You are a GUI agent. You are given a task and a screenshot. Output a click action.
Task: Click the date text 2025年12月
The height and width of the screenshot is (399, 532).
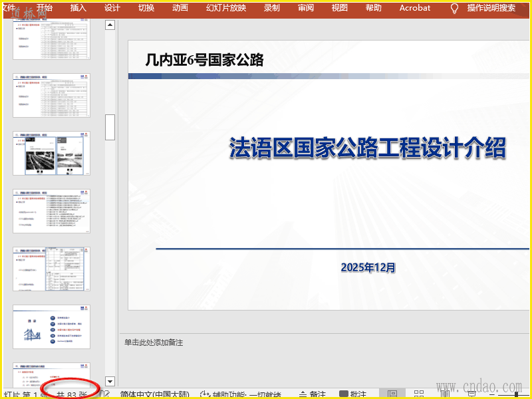pos(368,267)
